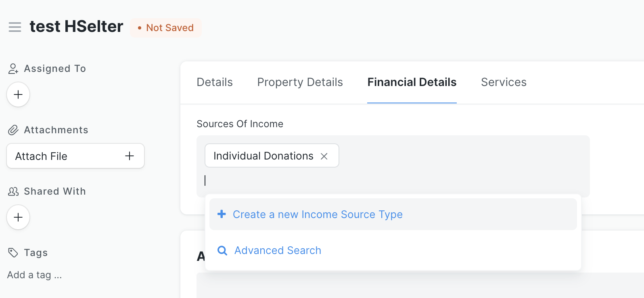Click the Tags label icon
The image size is (644, 298).
(x=12, y=252)
